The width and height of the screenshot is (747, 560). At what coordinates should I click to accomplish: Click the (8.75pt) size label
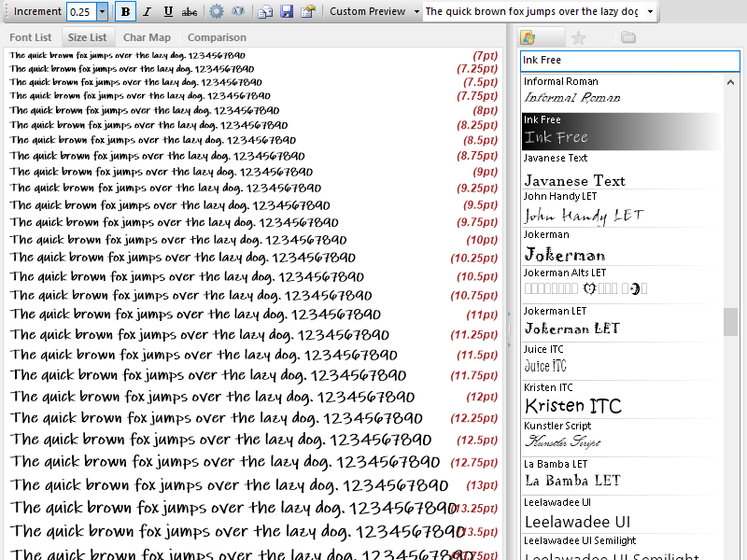pyautogui.click(x=477, y=156)
